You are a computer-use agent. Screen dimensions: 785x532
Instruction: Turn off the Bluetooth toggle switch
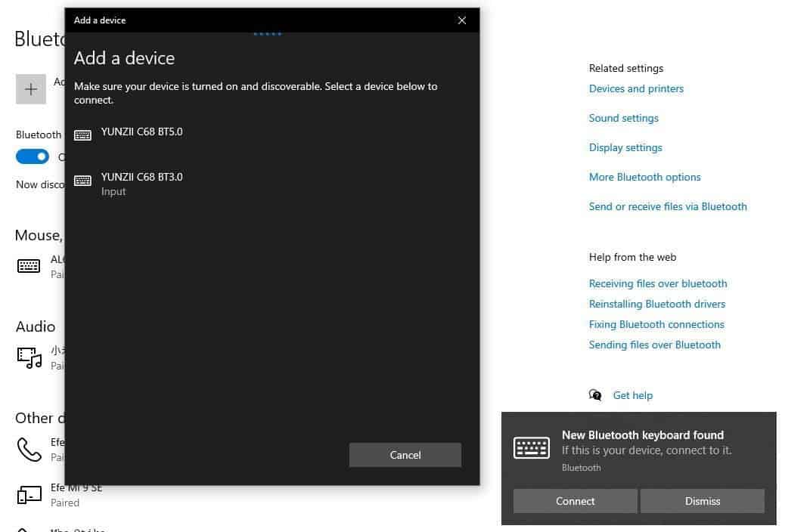33,156
